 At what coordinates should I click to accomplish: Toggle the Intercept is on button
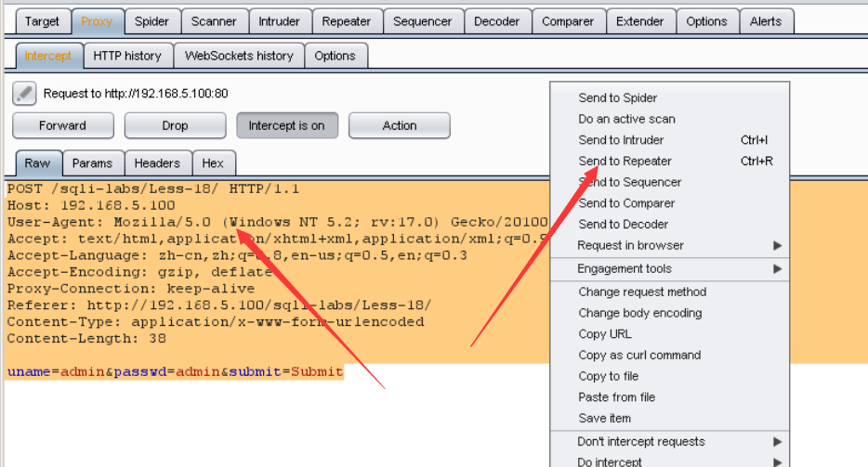pos(287,125)
